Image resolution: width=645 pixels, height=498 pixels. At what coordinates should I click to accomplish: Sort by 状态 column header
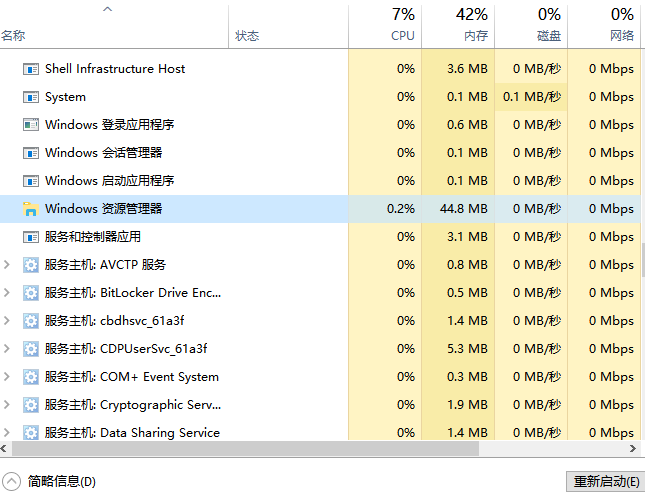288,26
